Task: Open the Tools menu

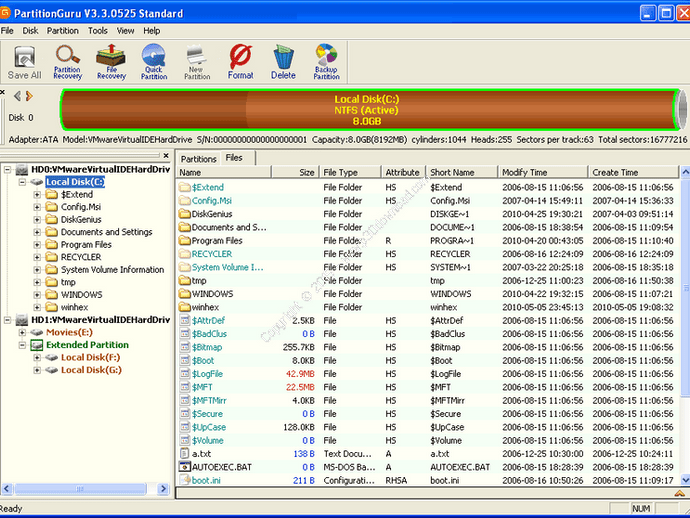Action: [98, 31]
